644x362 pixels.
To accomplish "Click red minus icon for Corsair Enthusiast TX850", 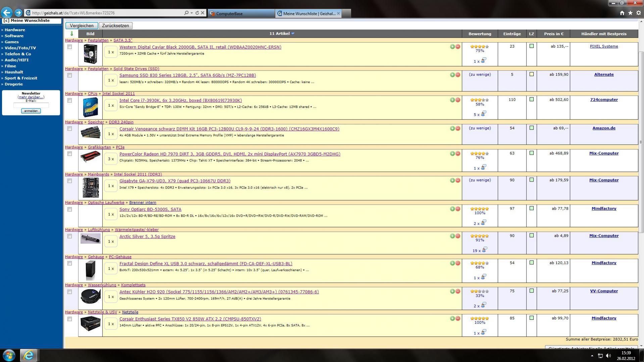I will click(x=458, y=318).
